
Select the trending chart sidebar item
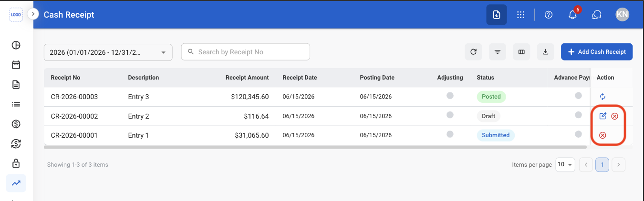[16, 183]
